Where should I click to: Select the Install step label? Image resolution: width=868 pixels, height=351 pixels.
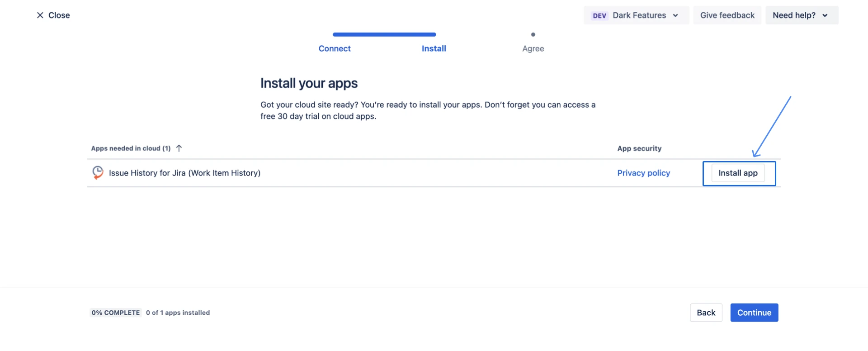pos(434,48)
